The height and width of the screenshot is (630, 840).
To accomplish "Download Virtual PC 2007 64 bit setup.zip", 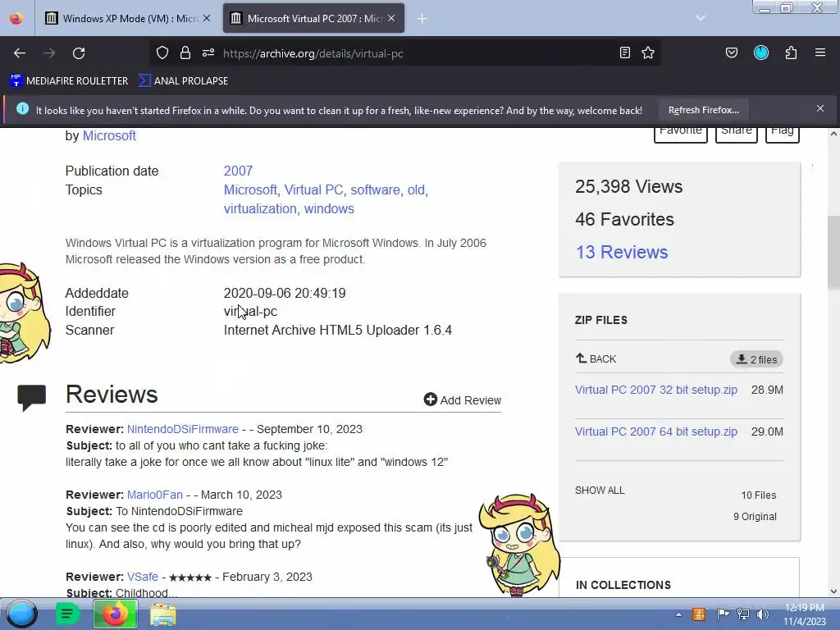I will [655, 431].
